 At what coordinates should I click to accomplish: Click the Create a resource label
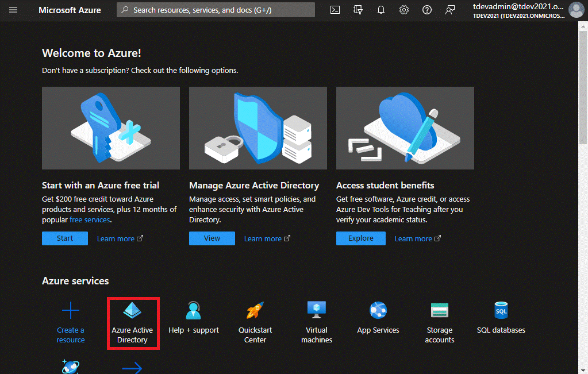71,335
